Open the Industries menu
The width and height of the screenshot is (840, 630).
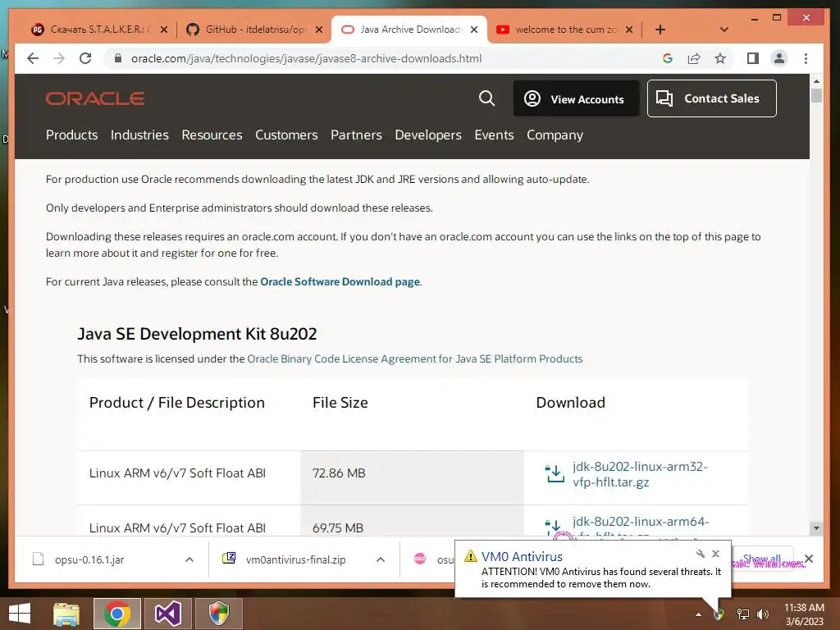pos(139,135)
